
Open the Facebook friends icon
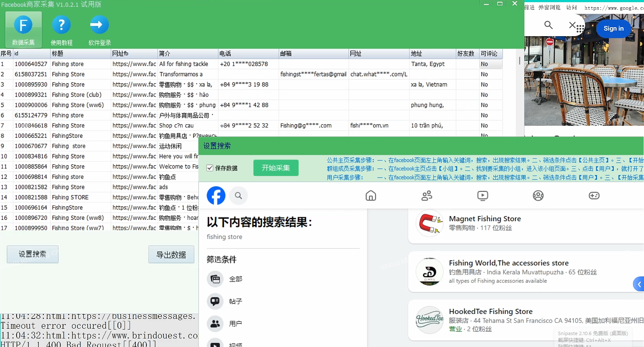[426, 196]
